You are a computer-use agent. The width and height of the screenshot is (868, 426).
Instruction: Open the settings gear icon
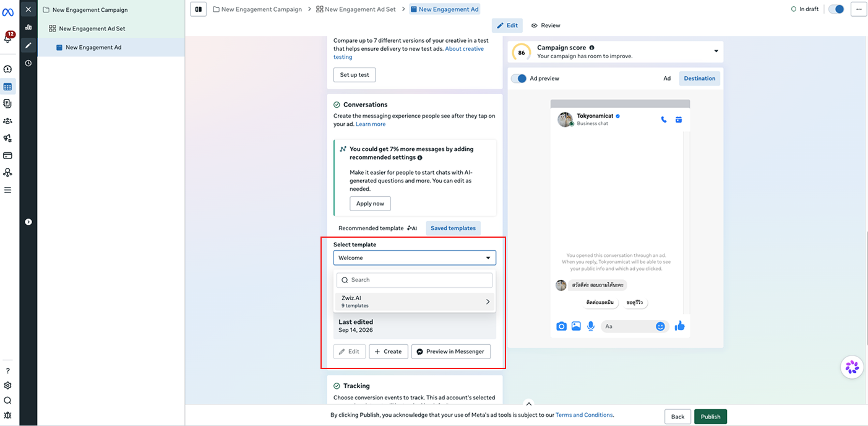tap(8, 386)
